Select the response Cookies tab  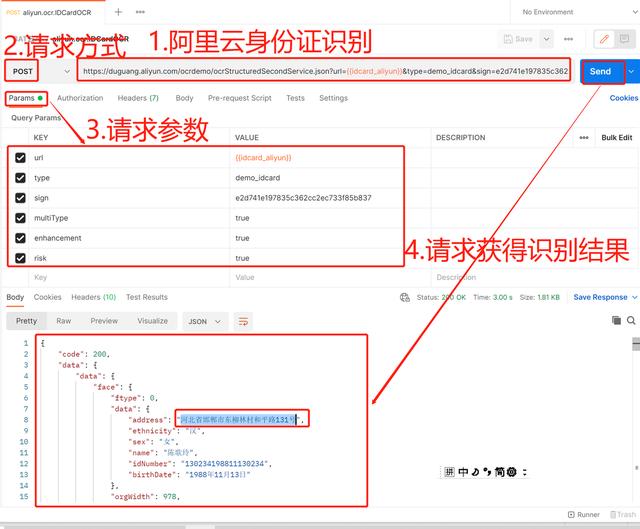coord(47,298)
